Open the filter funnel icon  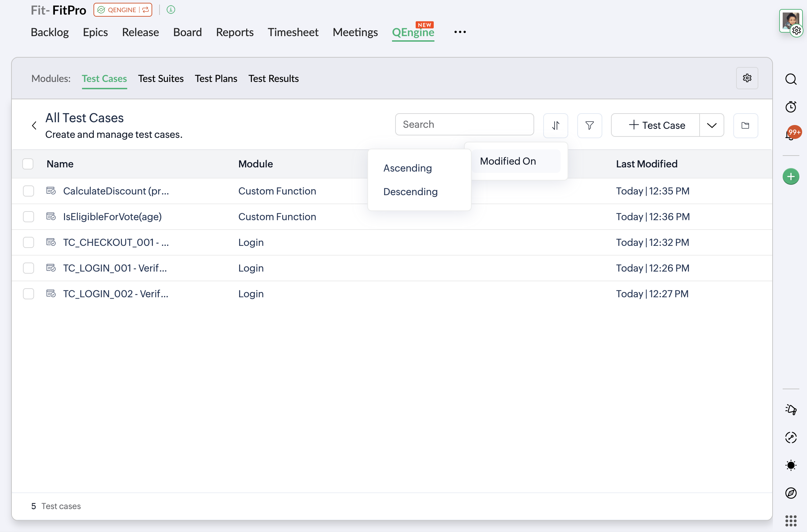(589, 125)
